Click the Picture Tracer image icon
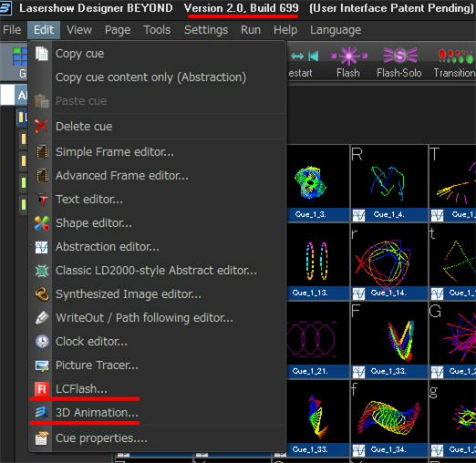This screenshot has height=463, width=476. pyautogui.click(x=42, y=365)
